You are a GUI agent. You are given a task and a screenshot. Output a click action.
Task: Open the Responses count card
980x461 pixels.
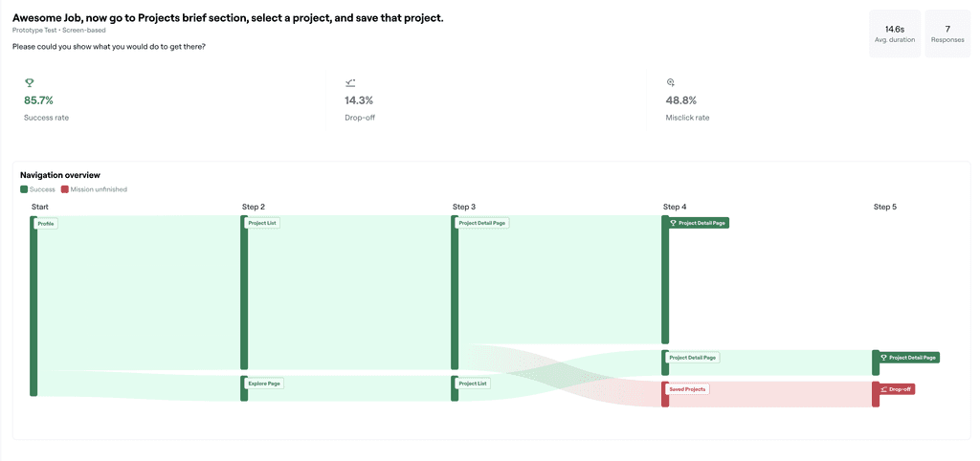pyautogui.click(x=947, y=33)
